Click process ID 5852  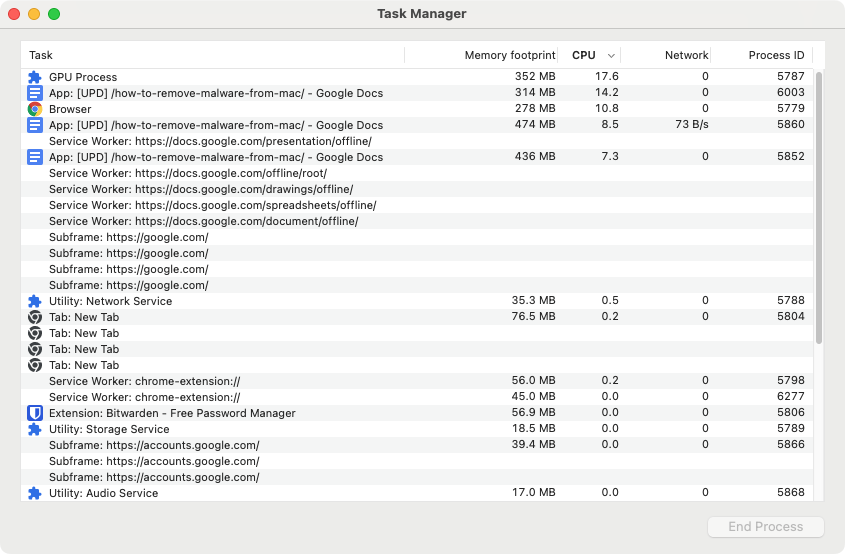click(791, 156)
